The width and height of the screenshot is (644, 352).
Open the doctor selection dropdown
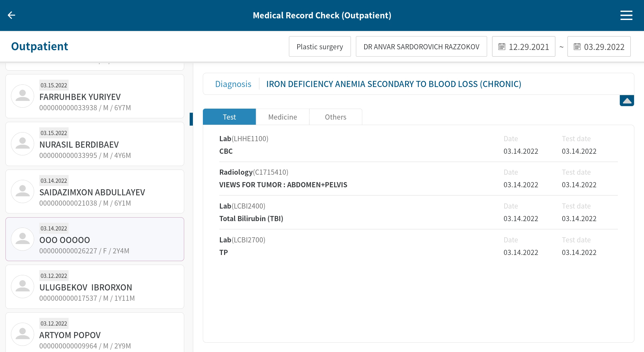point(421,47)
